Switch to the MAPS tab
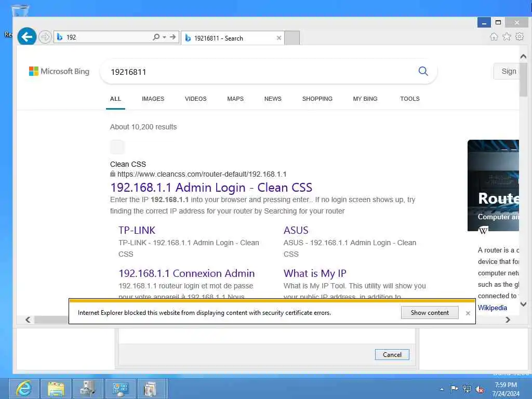 click(235, 99)
